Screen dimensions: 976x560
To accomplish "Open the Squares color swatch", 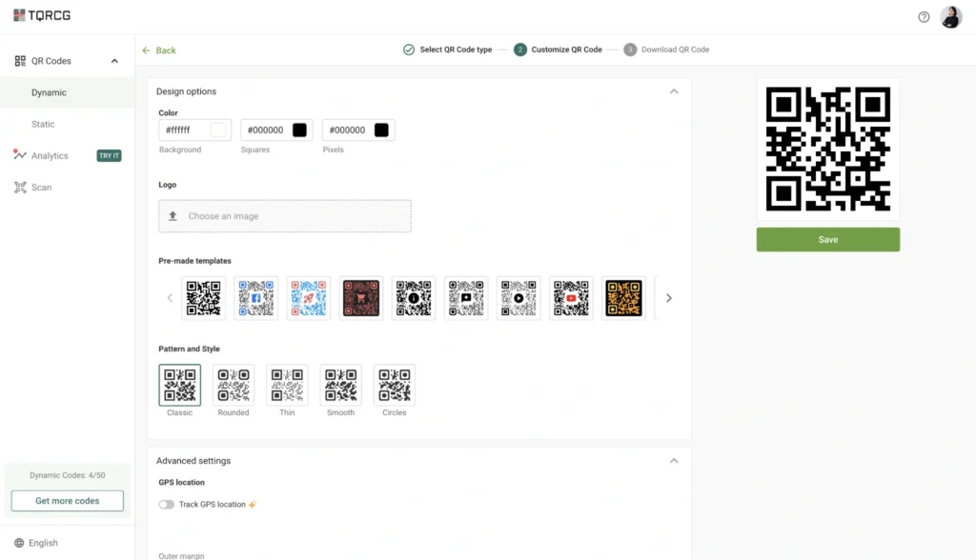I will tap(301, 130).
